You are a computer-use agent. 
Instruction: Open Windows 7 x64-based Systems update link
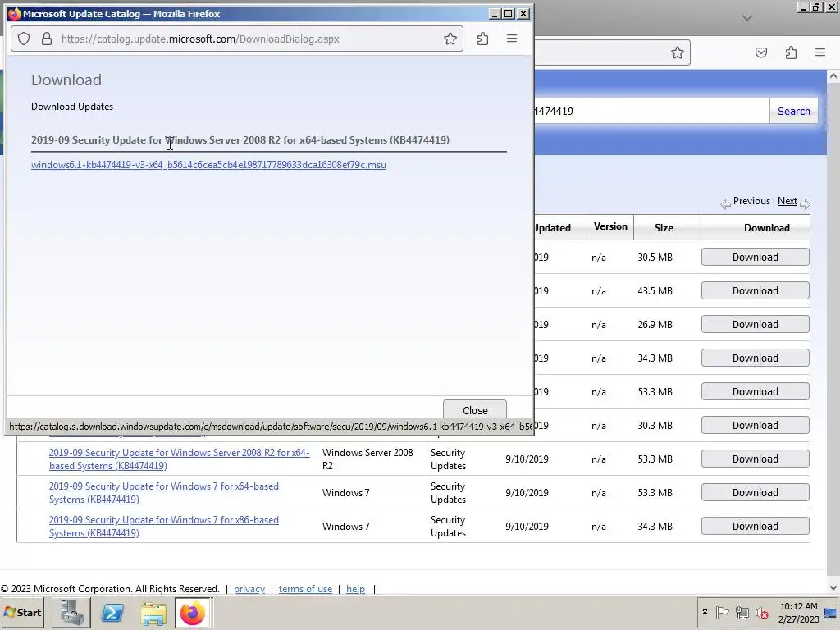coord(163,493)
